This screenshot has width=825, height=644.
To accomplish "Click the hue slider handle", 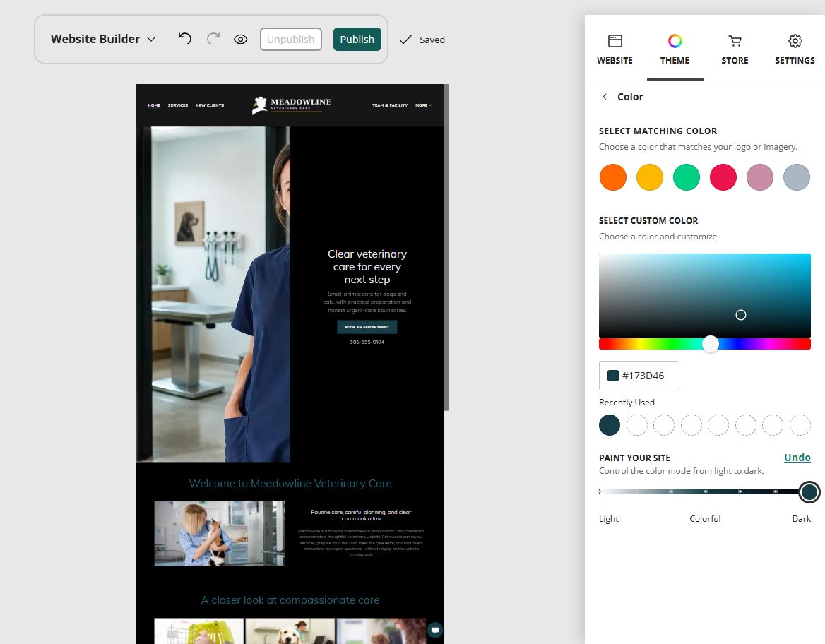I will point(711,344).
